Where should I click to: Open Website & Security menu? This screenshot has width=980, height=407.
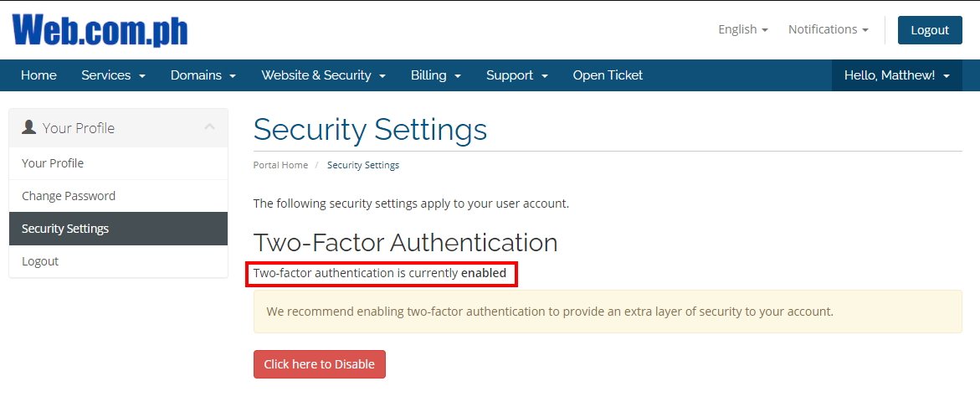click(323, 75)
